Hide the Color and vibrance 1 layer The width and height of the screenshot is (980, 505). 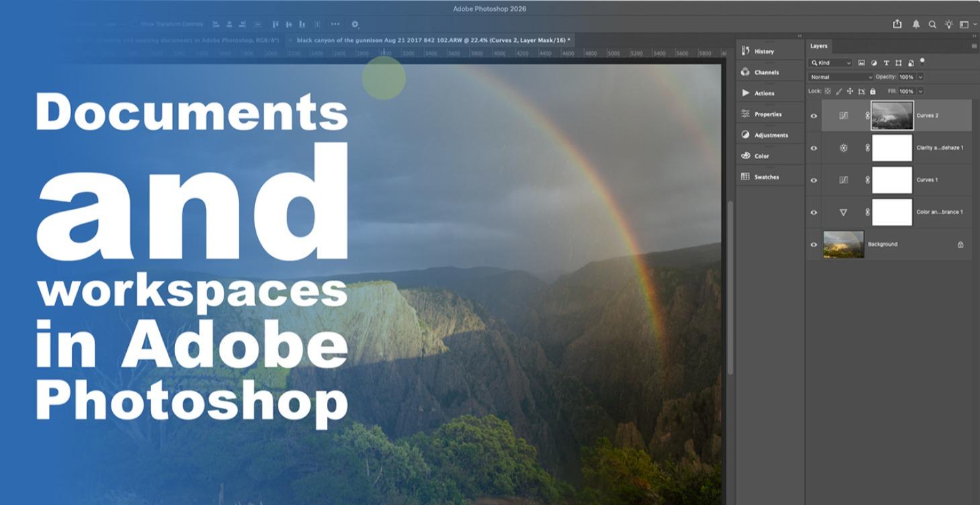point(814,212)
